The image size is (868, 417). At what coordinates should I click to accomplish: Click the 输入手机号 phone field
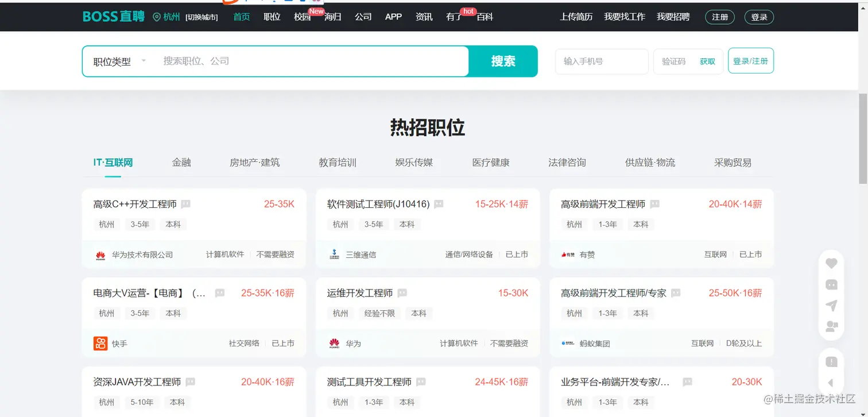602,61
